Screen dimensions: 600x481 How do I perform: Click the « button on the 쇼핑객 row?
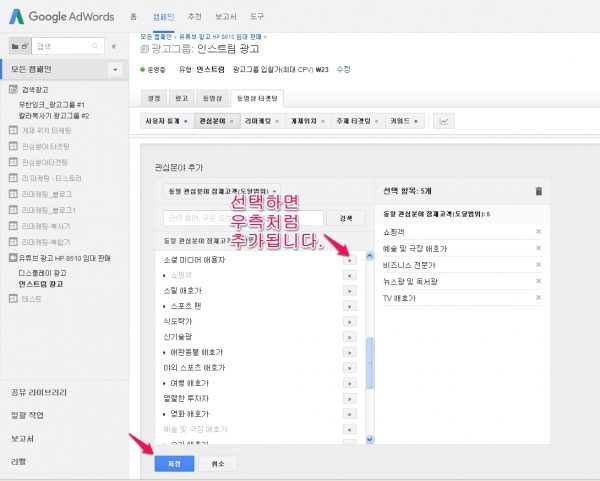pyautogui.click(x=349, y=276)
